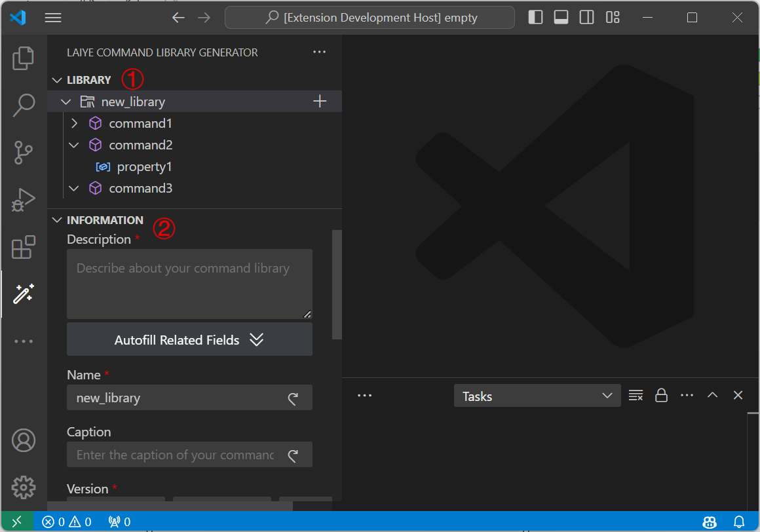This screenshot has height=532, width=760.
Task: Collapse the LIBRARY section
Action: point(57,80)
